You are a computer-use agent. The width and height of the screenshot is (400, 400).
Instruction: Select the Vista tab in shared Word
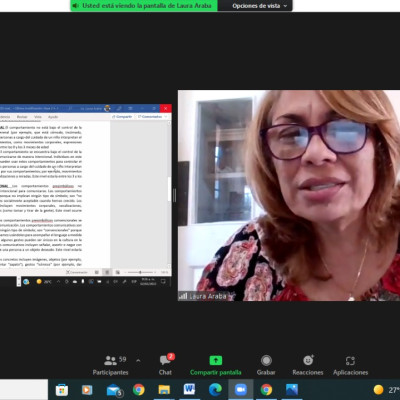pos(38,117)
